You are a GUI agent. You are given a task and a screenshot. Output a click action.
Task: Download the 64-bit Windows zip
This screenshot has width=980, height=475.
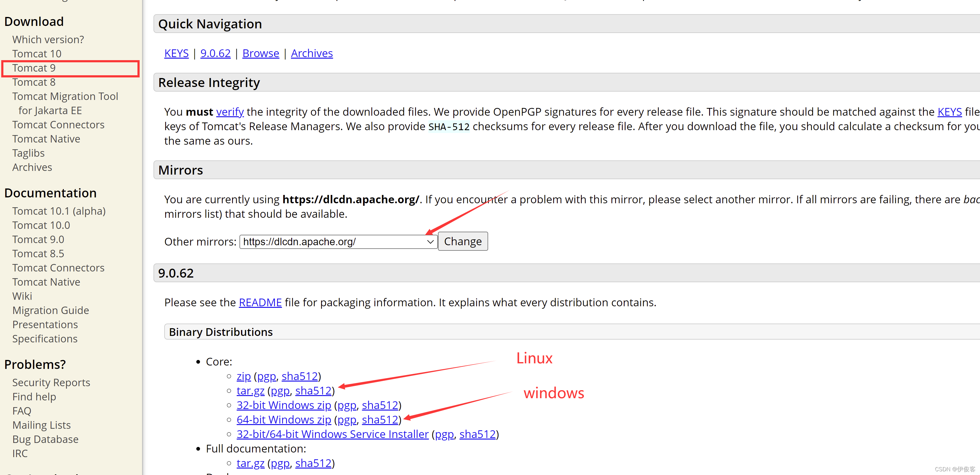coord(284,420)
